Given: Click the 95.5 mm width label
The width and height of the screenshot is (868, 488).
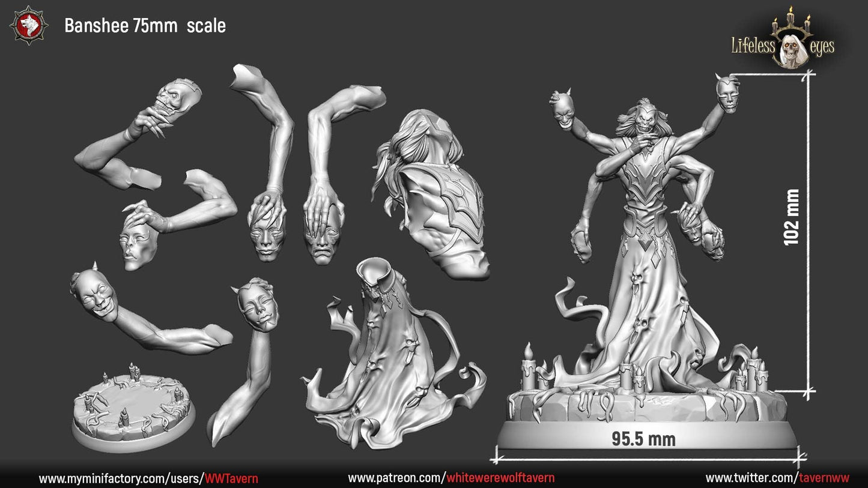Looking at the screenshot, I should pyautogui.click(x=643, y=439).
